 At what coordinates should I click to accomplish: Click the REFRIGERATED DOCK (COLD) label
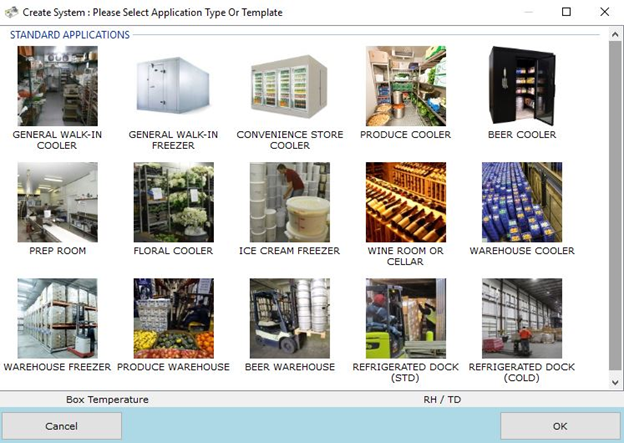click(522, 373)
